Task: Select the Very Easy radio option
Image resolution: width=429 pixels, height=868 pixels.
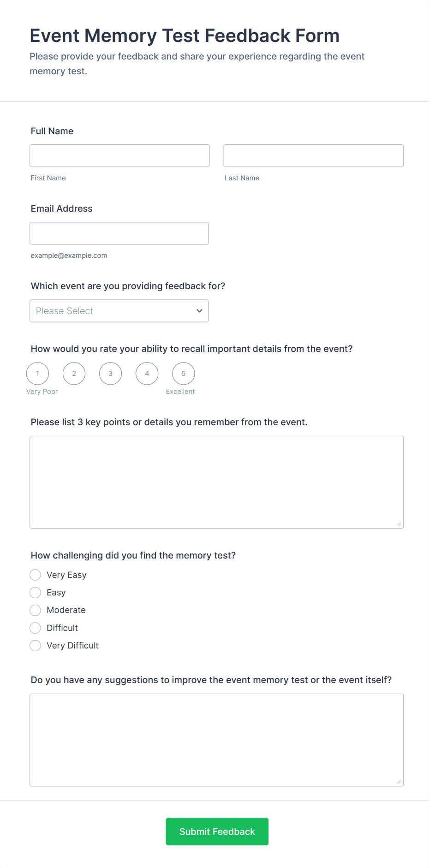Action: pos(36,575)
